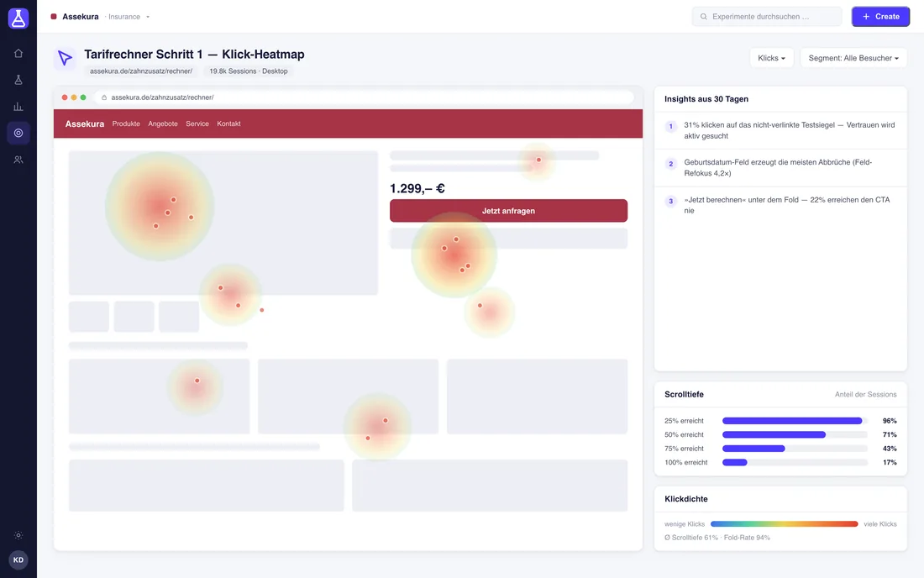The image size is (924, 578).
Task: Click the preview browser address bar
Action: click(x=364, y=97)
